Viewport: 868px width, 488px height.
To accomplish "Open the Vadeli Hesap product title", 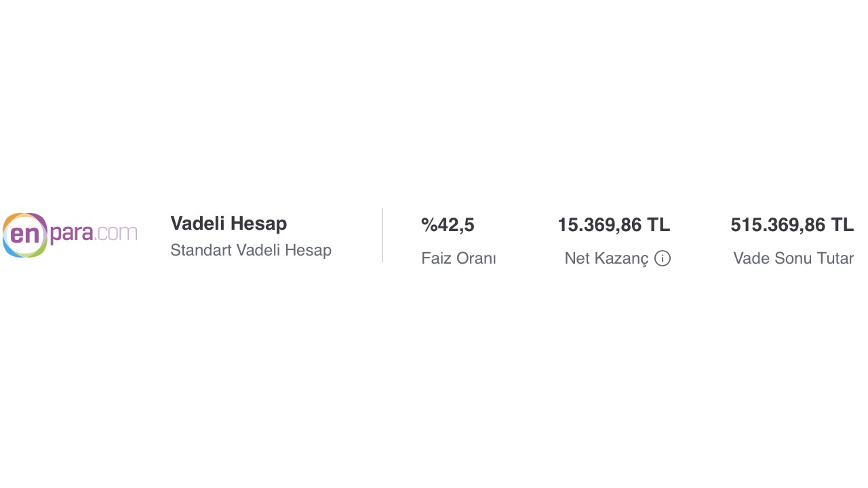I will [x=229, y=223].
